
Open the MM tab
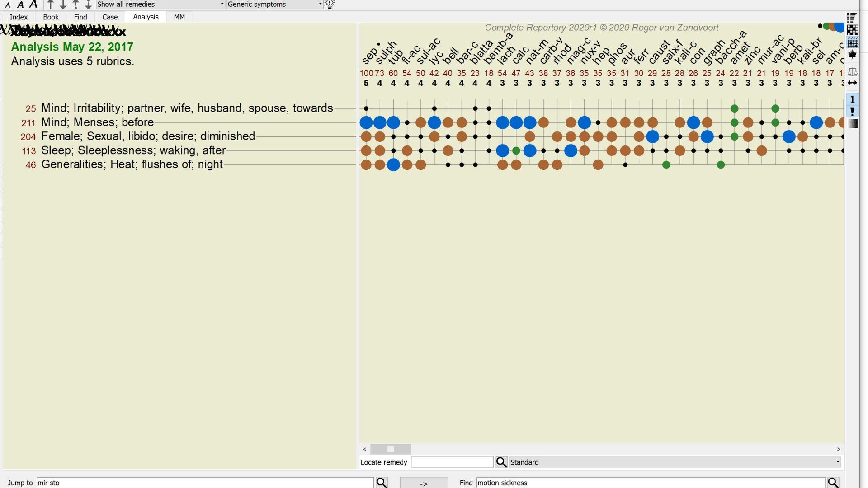[x=179, y=17]
